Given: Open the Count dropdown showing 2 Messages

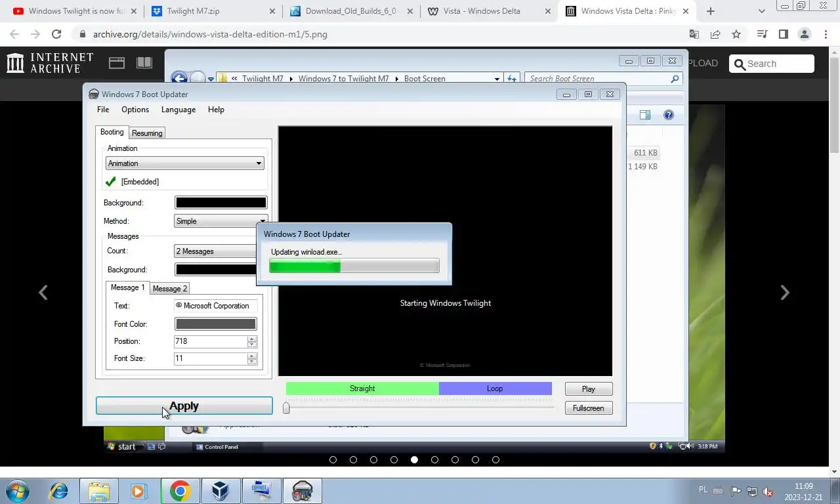Looking at the screenshot, I should pos(216,251).
